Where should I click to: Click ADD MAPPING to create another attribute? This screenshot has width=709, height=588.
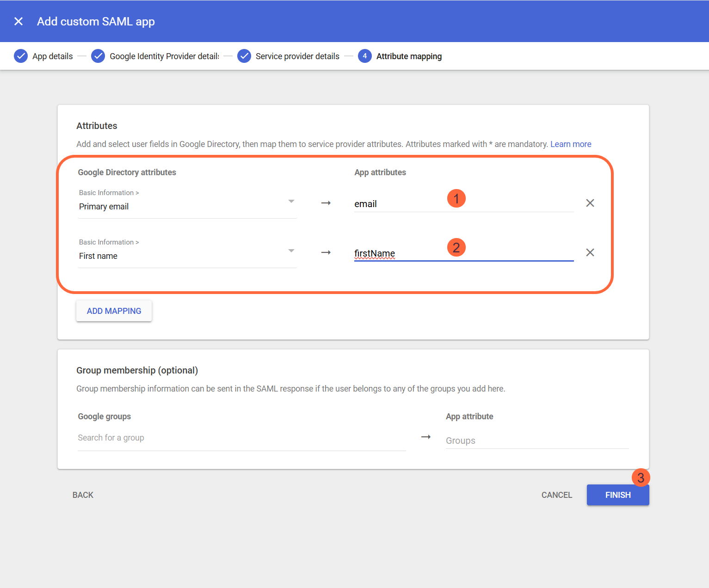(x=114, y=311)
